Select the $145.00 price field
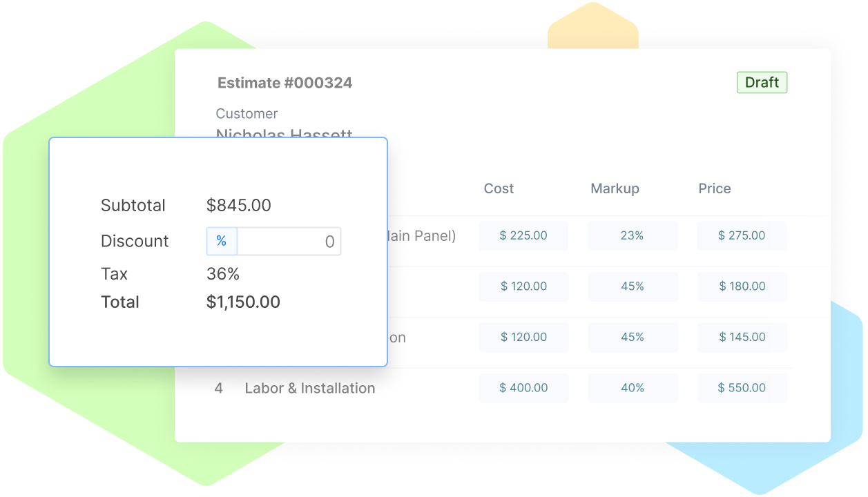Image resolution: width=868 pixels, height=497 pixels. click(741, 337)
